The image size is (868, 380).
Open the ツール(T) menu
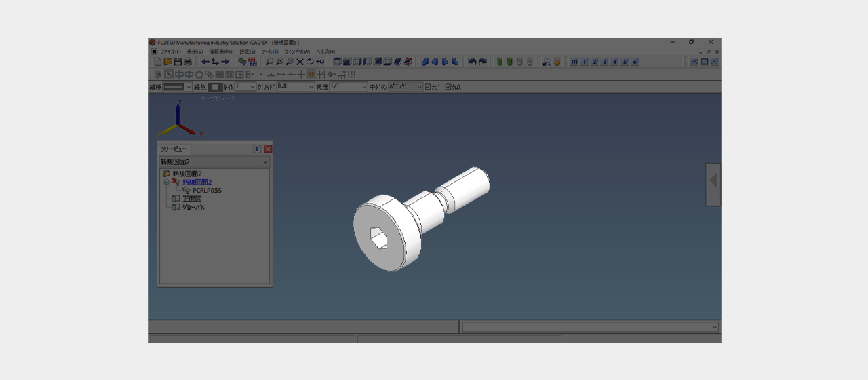[x=269, y=52]
